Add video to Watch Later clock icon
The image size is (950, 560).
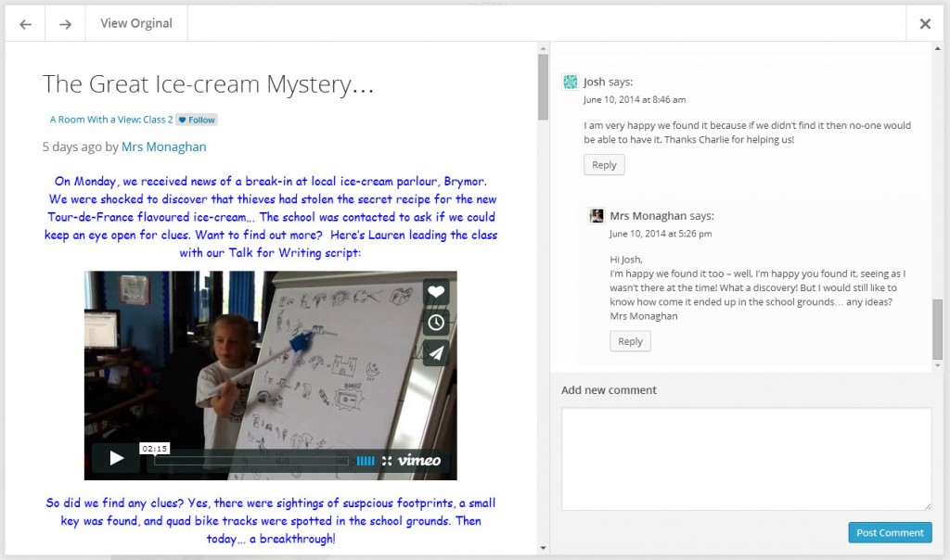[436, 323]
